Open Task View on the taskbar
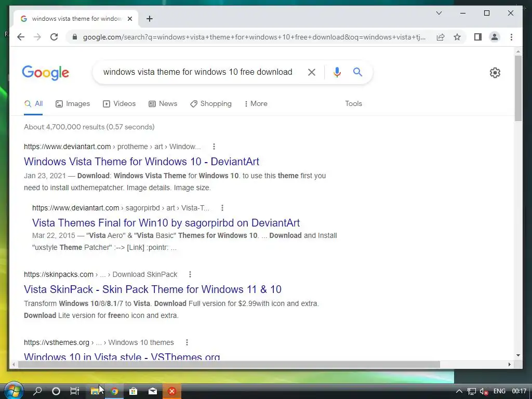This screenshot has height=399, width=532. 75,391
